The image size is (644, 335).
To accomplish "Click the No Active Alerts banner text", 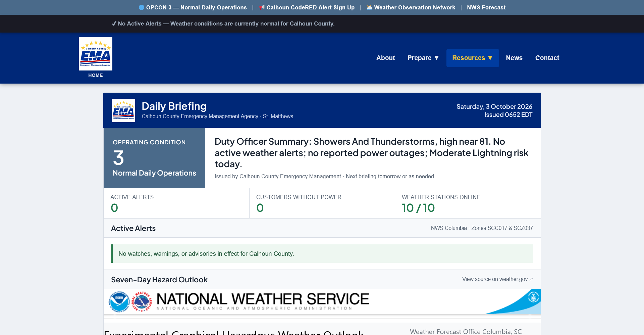I will coord(223,23).
